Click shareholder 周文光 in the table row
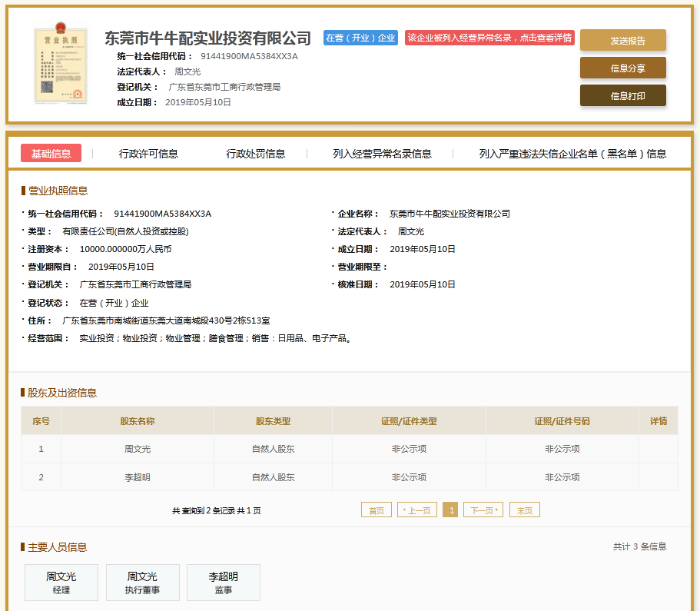 coord(138,449)
